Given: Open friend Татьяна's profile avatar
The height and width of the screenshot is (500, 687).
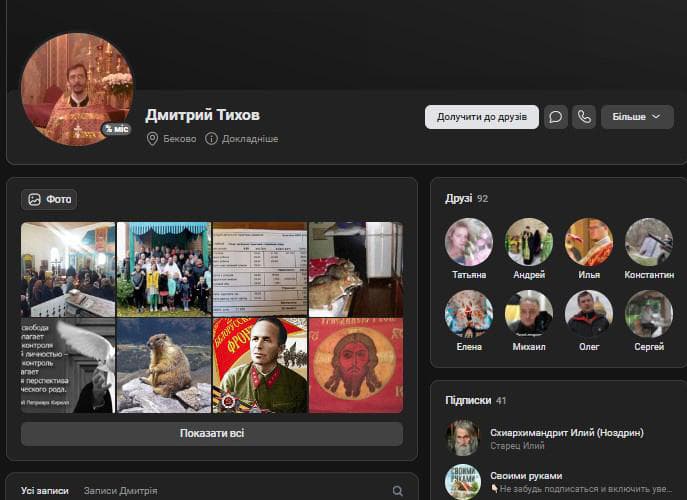Looking at the screenshot, I should pos(468,242).
